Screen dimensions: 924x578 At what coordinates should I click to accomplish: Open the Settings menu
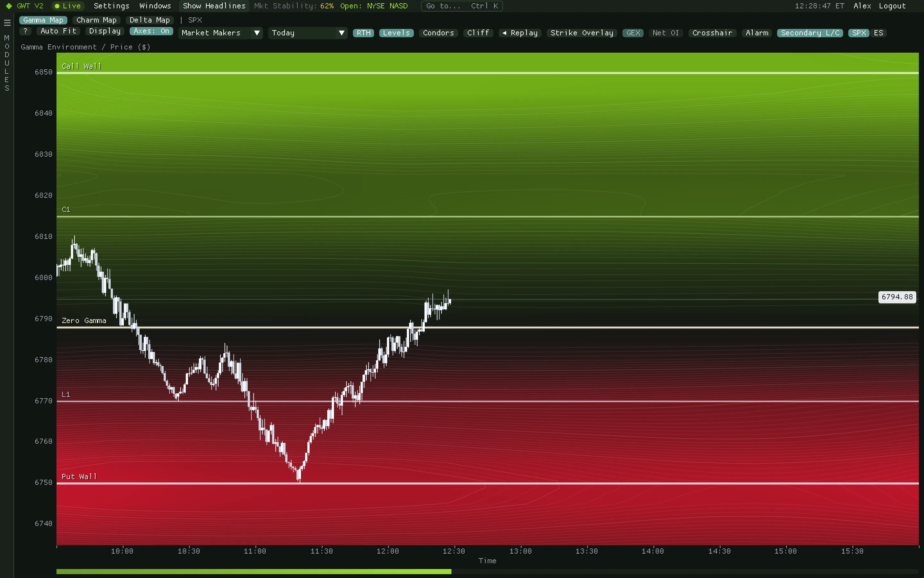click(112, 6)
